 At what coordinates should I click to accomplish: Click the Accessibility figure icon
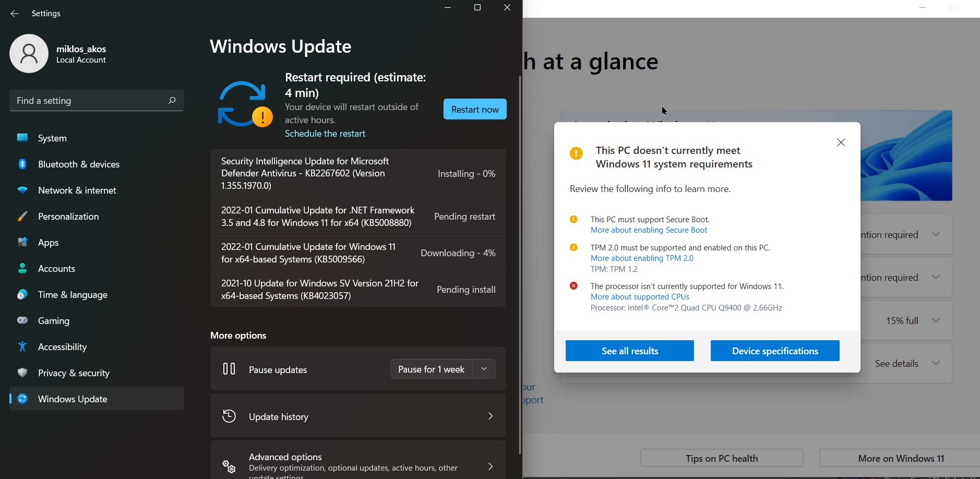click(22, 346)
